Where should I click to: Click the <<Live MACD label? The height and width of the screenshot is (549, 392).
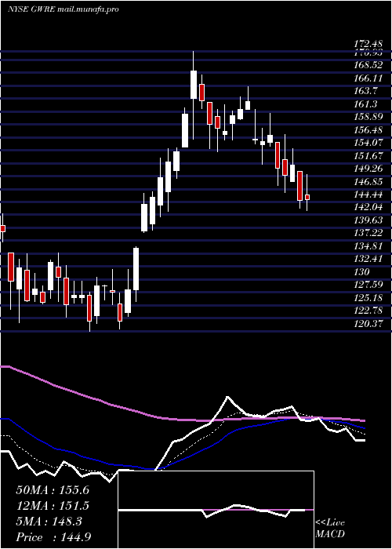[x=330, y=528]
